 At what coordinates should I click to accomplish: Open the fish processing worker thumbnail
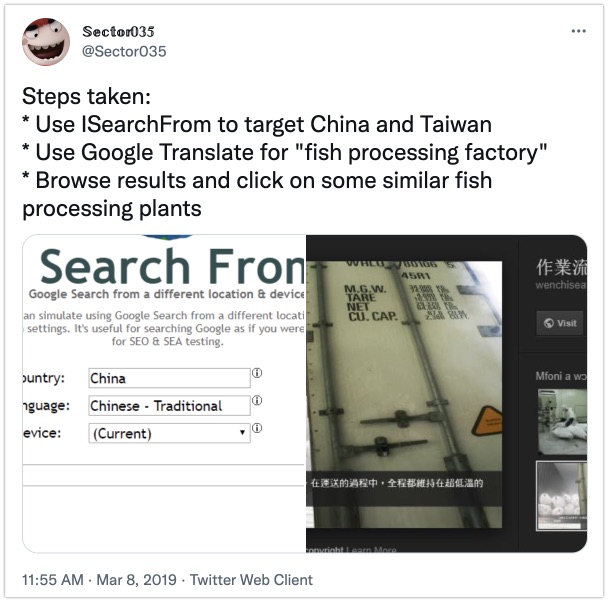562,421
